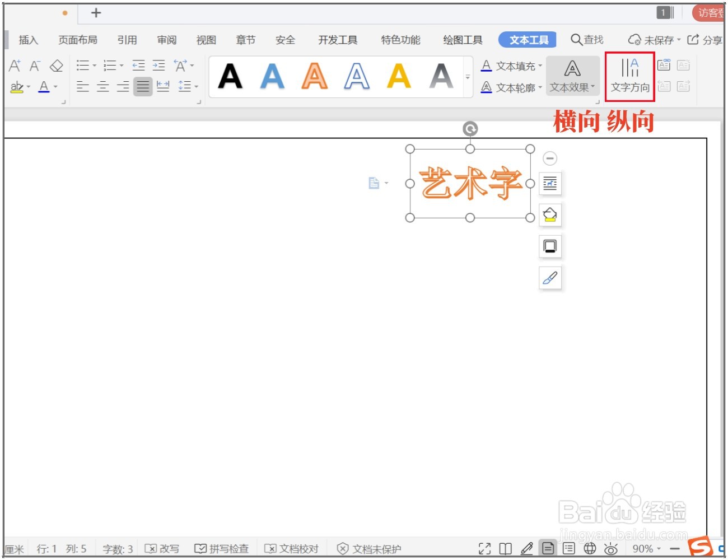Add a new document tab
728x560 pixels.
[96, 13]
